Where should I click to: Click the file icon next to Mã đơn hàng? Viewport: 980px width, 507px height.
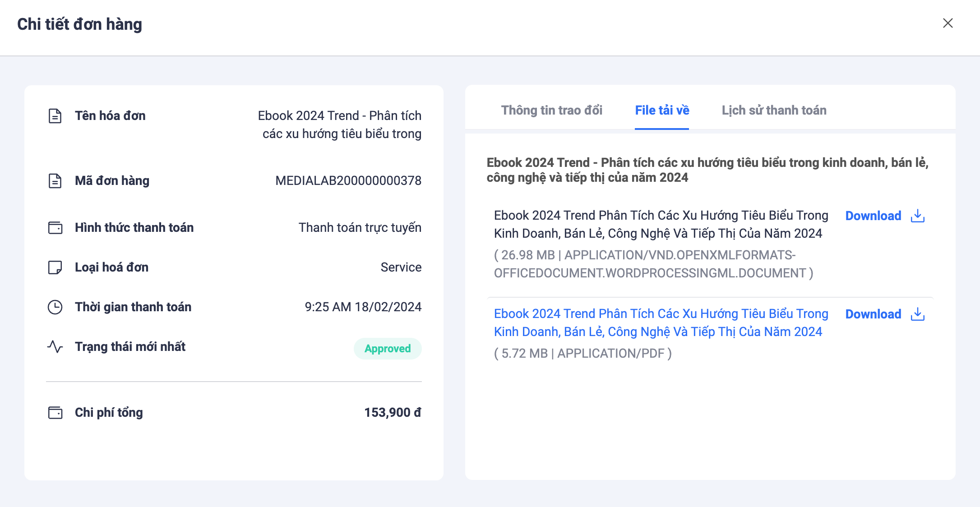point(55,181)
